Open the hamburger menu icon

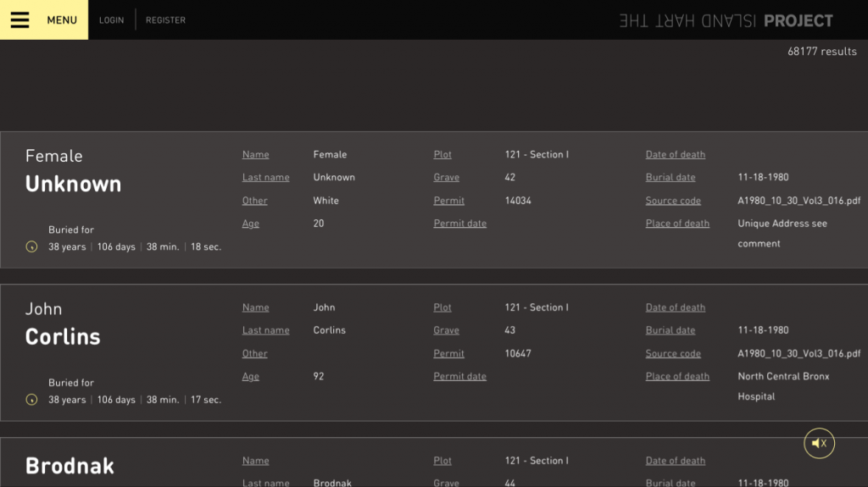19,20
